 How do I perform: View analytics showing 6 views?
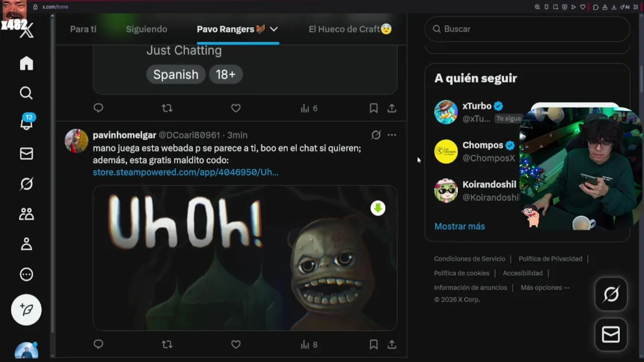pos(309,109)
